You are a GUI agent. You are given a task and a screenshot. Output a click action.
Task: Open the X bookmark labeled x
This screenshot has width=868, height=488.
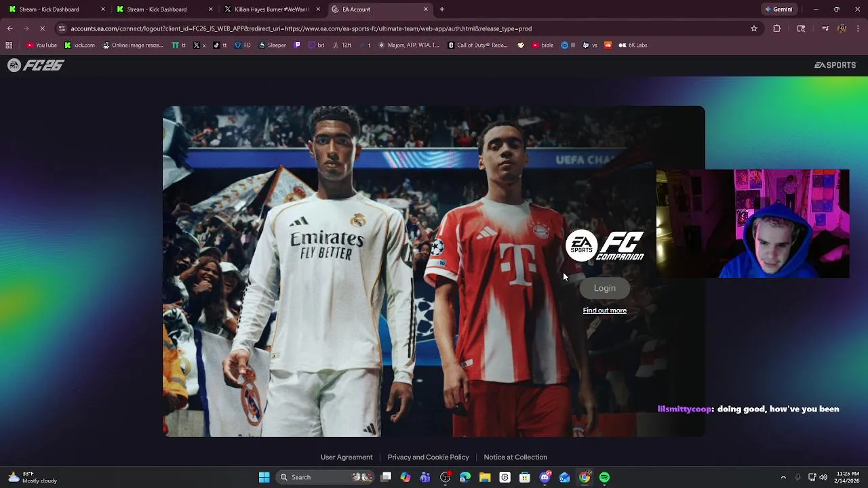[x=199, y=45]
